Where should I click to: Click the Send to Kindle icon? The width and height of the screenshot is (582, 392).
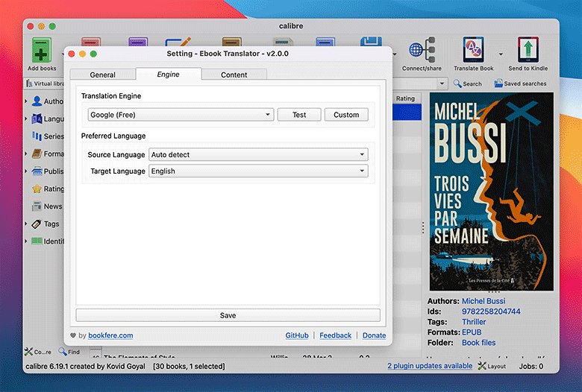[x=528, y=51]
